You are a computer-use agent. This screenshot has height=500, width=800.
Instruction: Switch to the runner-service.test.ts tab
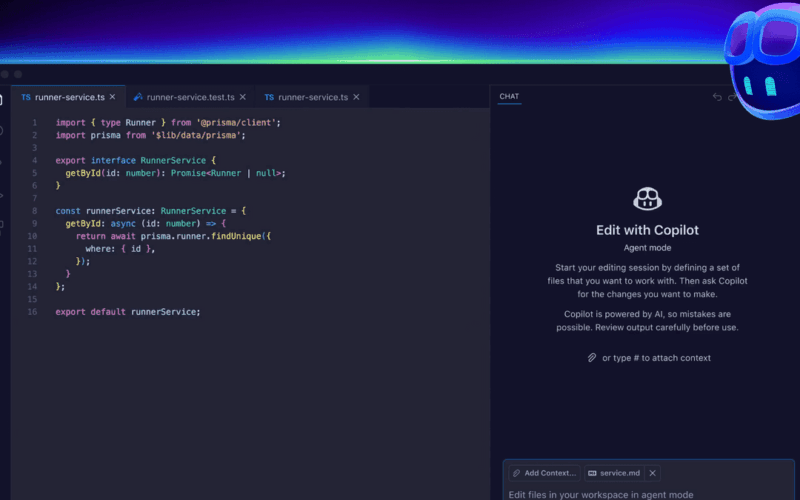(190, 97)
